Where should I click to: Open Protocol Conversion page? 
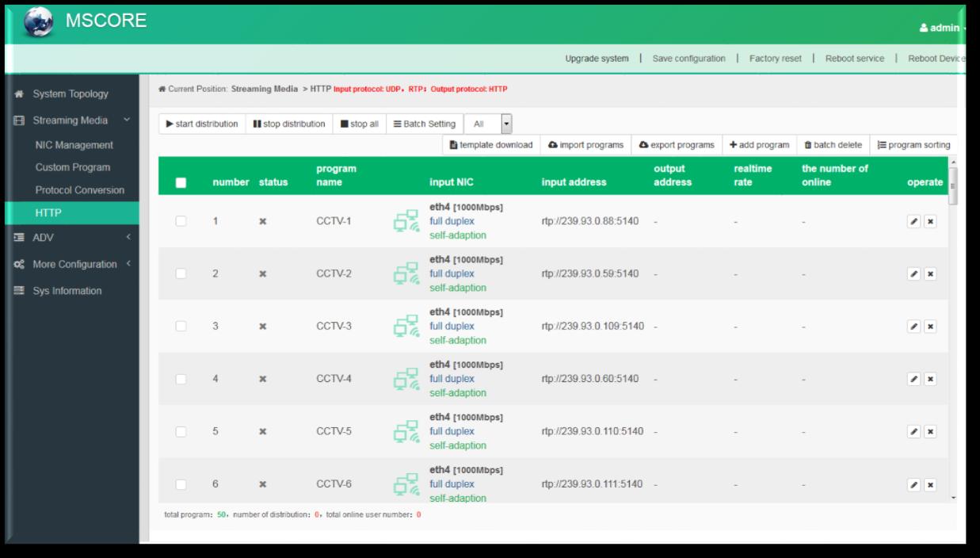[x=80, y=190]
